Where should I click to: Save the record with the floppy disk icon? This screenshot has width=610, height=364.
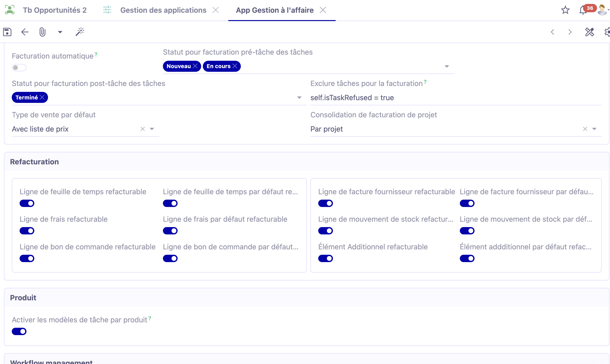pos(7,32)
